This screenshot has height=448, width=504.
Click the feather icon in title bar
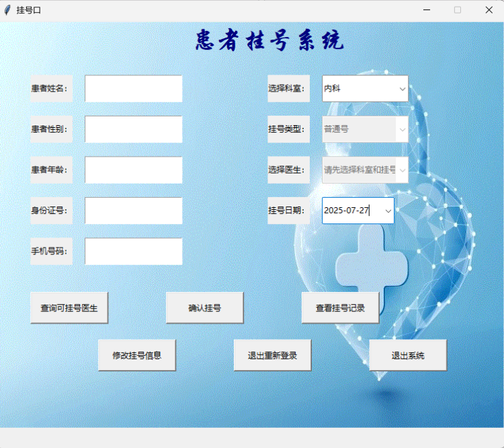coord(7,10)
